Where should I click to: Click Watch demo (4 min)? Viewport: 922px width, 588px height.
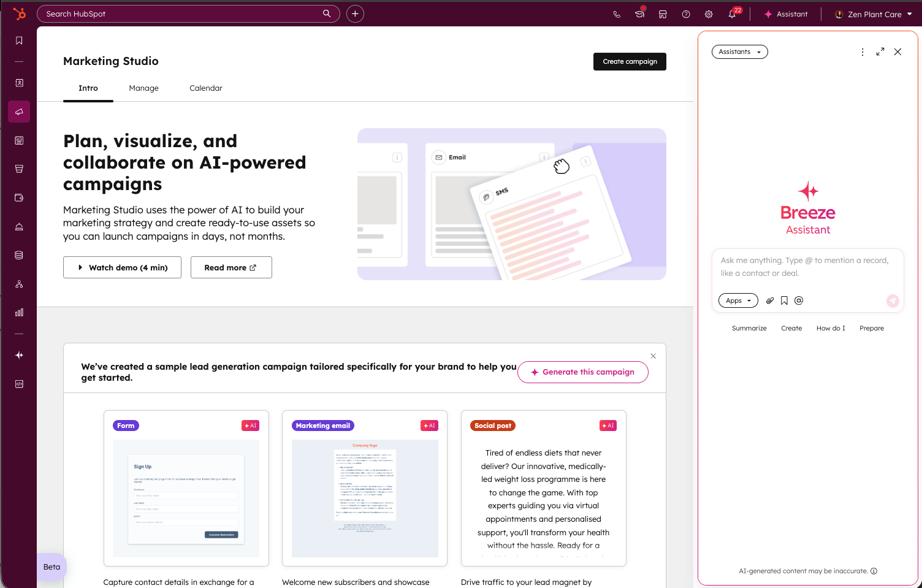pyautogui.click(x=122, y=267)
